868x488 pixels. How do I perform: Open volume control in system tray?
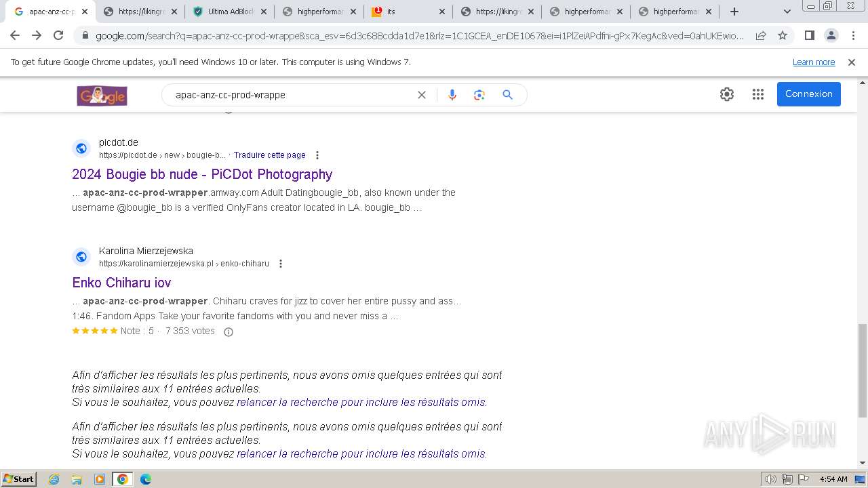pyautogui.click(x=772, y=479)
